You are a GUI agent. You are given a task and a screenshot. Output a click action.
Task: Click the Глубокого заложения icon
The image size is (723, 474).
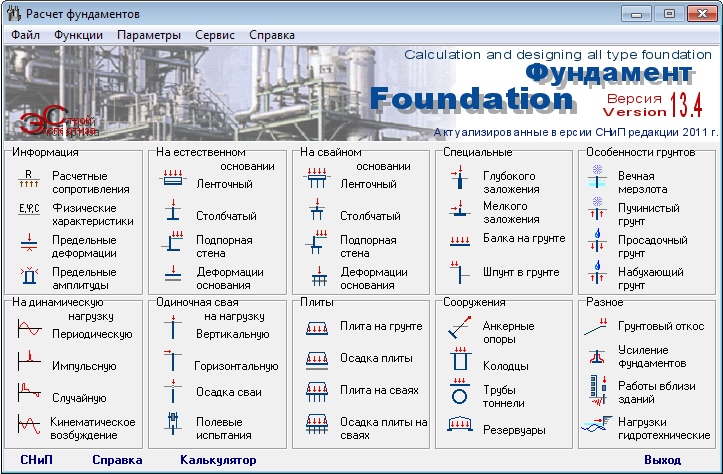pos(460,178)
